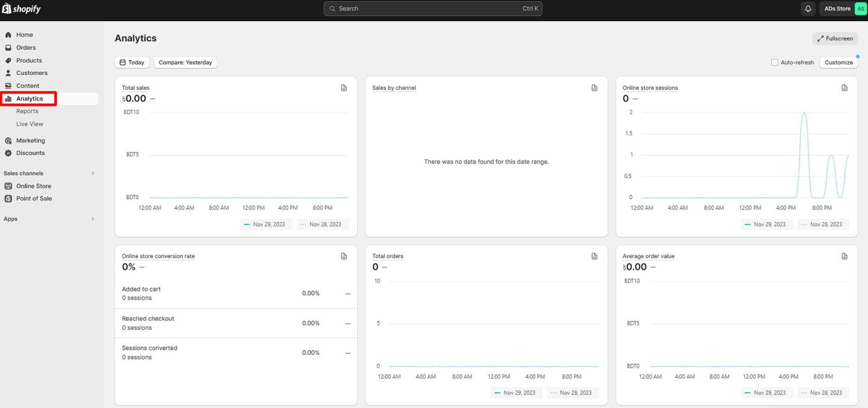The width and height of the screenshot is (868, 408).
Task: Open the Sales by channel report link
Action: point(394,88)
